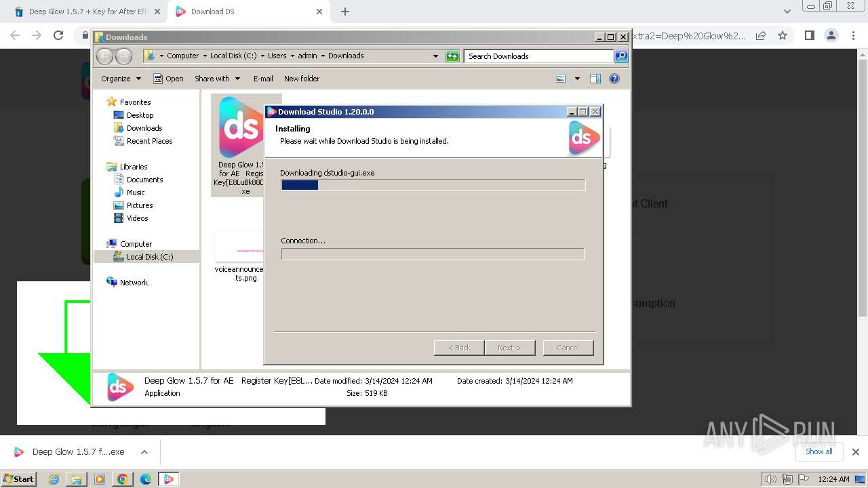868x488 pixels.
Task: Click the dstudio-gui.exe download progress bar
Action: click(x=433, y=185)
